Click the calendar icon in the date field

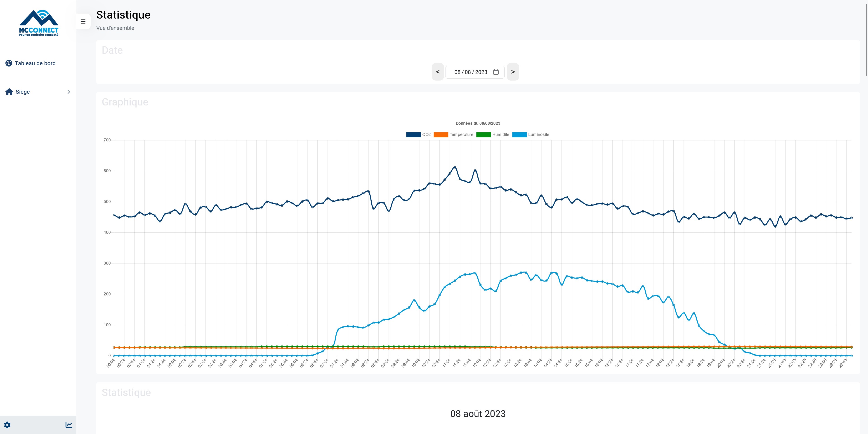click(x=496, y=72)
